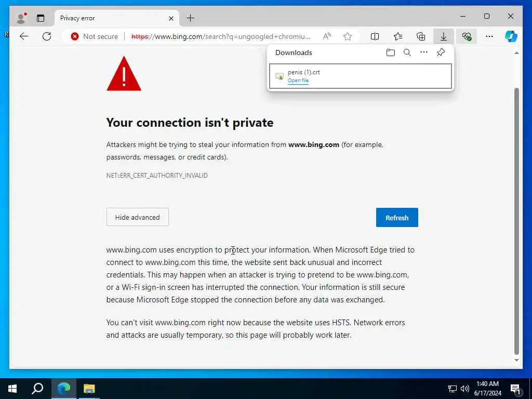
Task: Click the downloaded .crt file icon
Action: (x=279, y=76)
